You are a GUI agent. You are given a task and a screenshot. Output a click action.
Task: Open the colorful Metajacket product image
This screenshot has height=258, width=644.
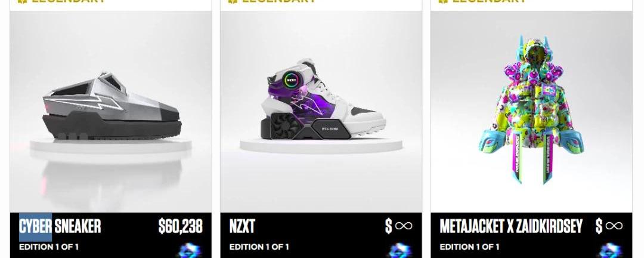531,112
